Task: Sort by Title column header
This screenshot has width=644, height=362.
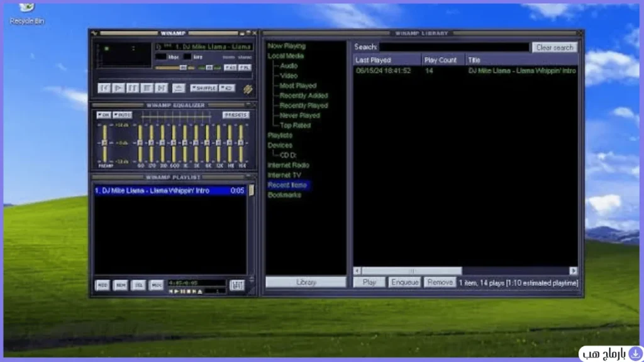Action: 521,60
